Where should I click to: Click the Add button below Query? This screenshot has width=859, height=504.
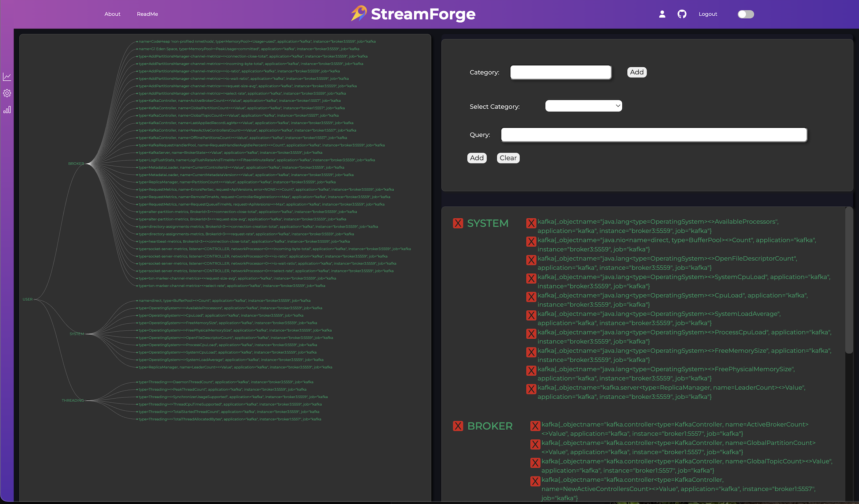pyautogui.click(x=477, y=158)
